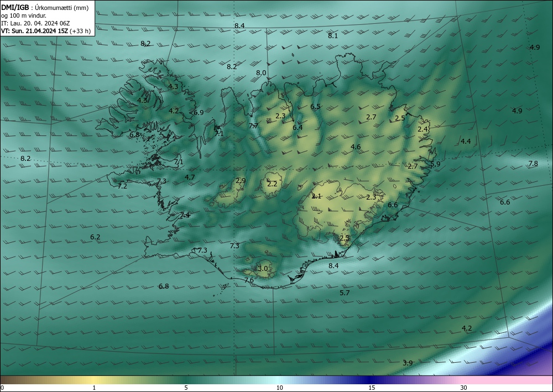Click the yellow section of the color scale near 1
553x392 pixels.
(x=94, y=380)
